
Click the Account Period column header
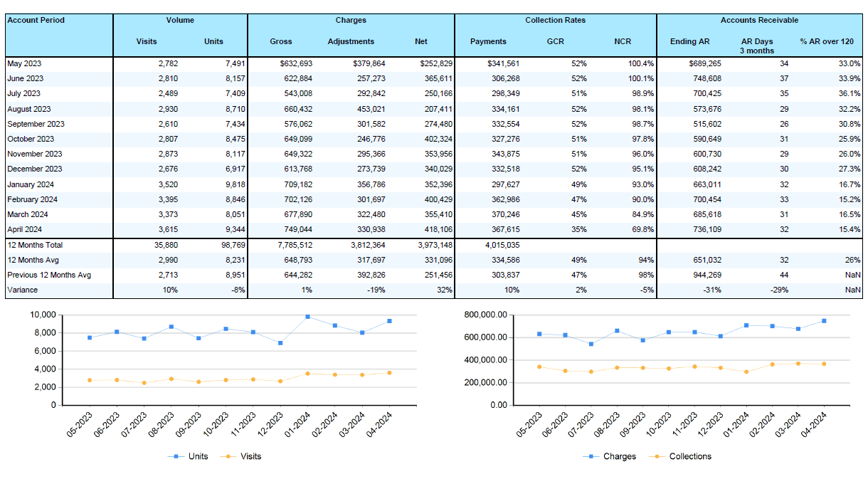(x=36, y=20)
